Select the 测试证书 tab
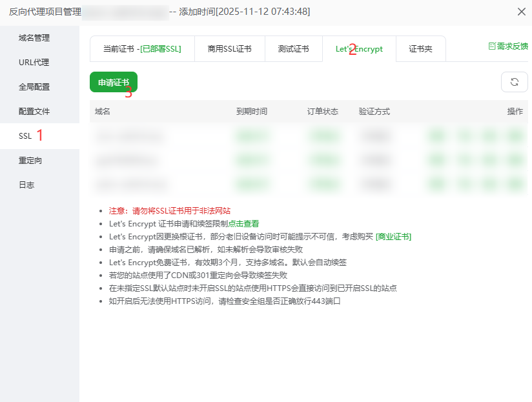This screenshot has height=402, width=532. coord(293,49)
